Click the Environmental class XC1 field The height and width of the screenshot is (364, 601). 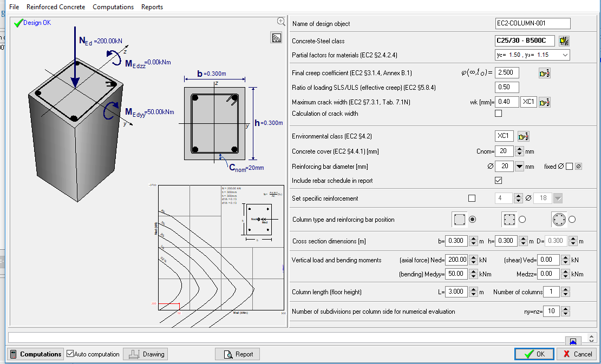[505, 136]
